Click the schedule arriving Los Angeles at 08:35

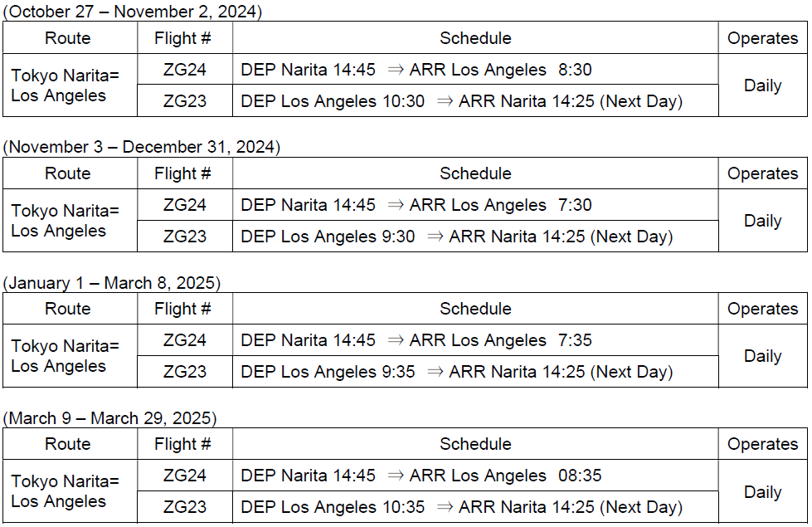click(421, 476)
